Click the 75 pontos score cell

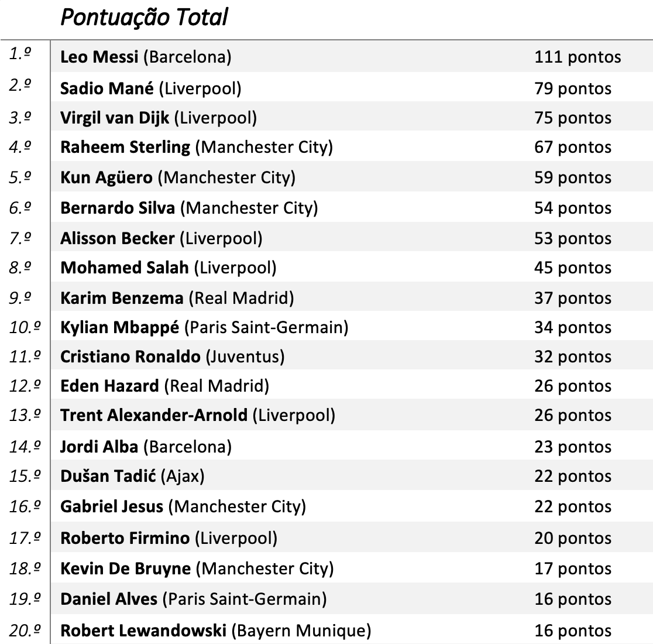pos(572,118)
